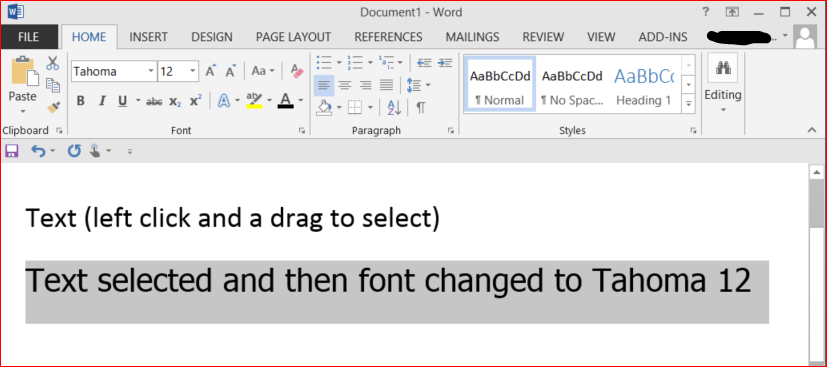This screenshot has width=827, height=367.
Task: Open Paragraph dialog launcher
Action: 451,130
